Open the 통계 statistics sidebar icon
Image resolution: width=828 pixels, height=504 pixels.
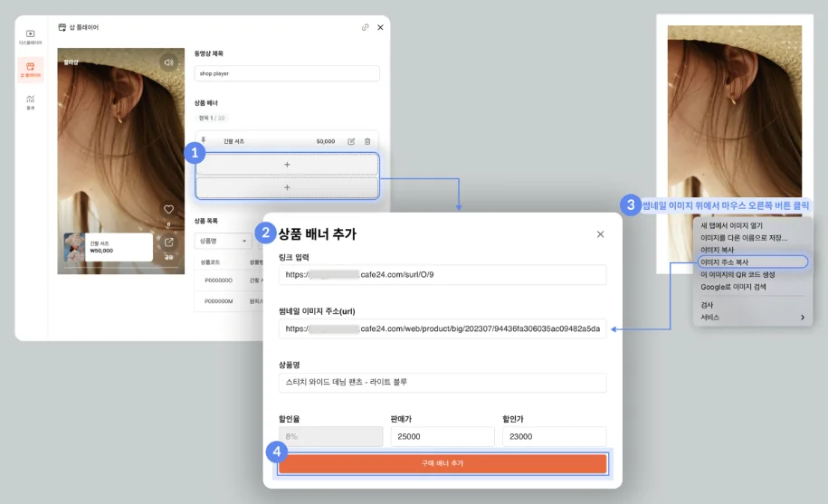(30, 102)
